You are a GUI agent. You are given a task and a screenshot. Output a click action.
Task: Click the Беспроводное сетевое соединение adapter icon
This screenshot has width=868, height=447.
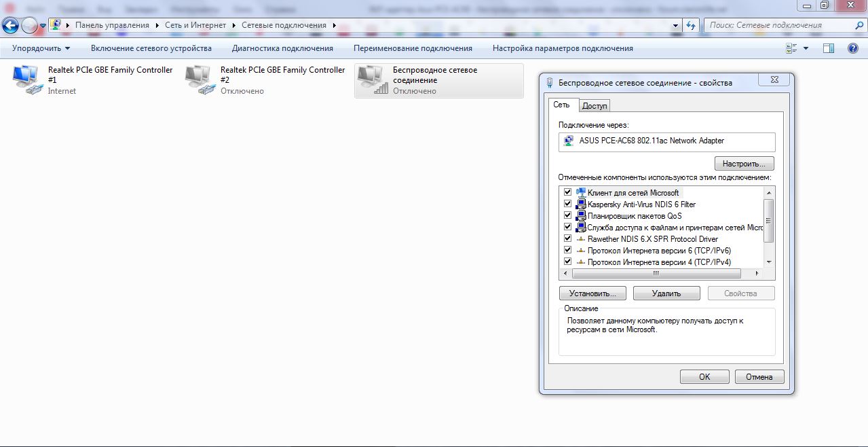pyautogui.click(x=373, y=79)
